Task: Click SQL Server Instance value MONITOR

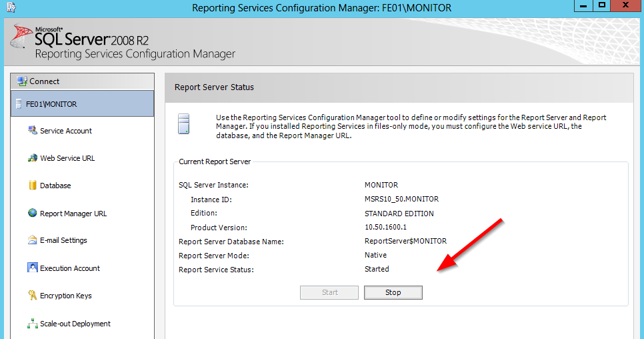Action: point(381,185)
